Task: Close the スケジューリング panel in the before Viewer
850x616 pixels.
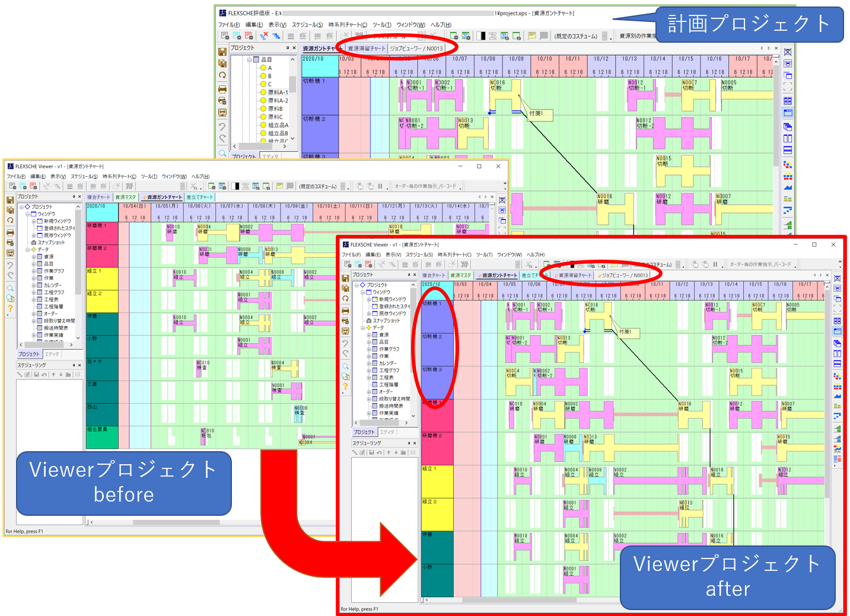Action: click(79, 365)
